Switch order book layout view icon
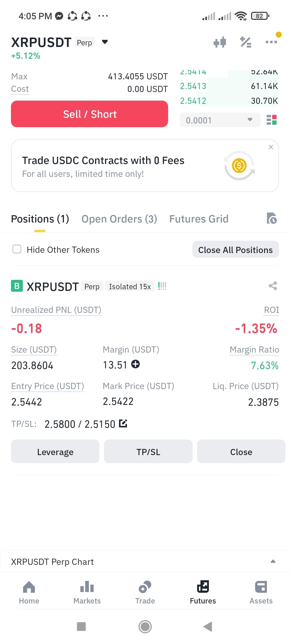This screenshot has width=290, height=644. click(271, 120)
